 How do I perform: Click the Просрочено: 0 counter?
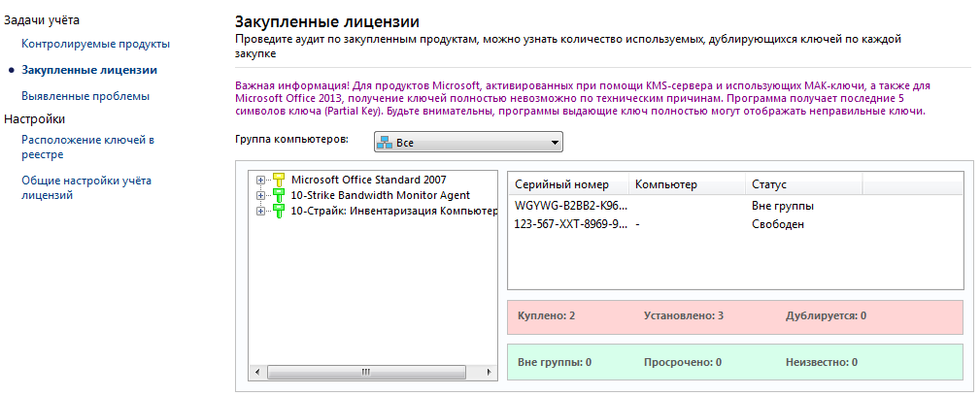683,362
